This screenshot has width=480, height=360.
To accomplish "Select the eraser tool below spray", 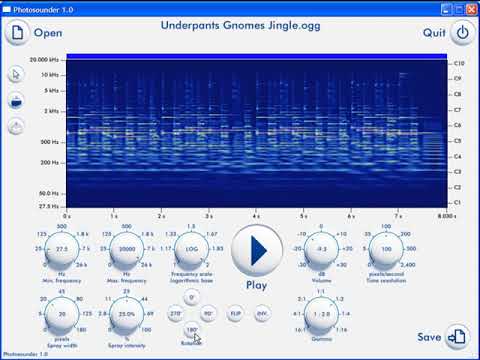I will (16, 127).
